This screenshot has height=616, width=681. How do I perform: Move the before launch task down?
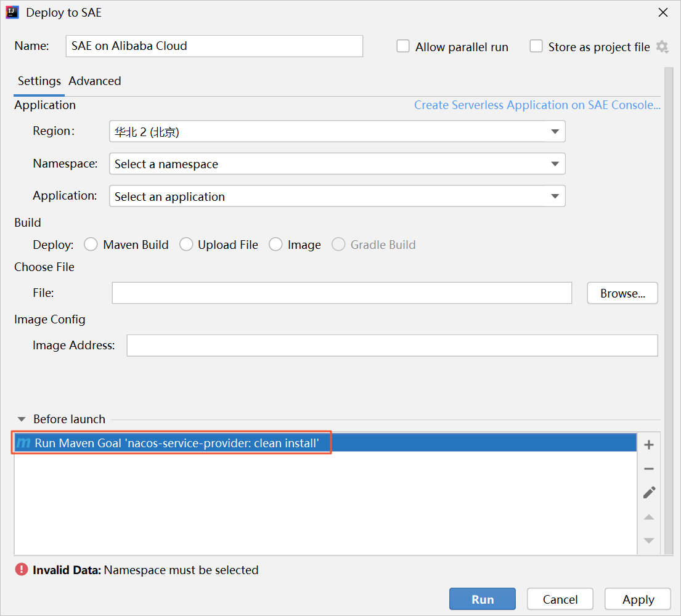649,540
